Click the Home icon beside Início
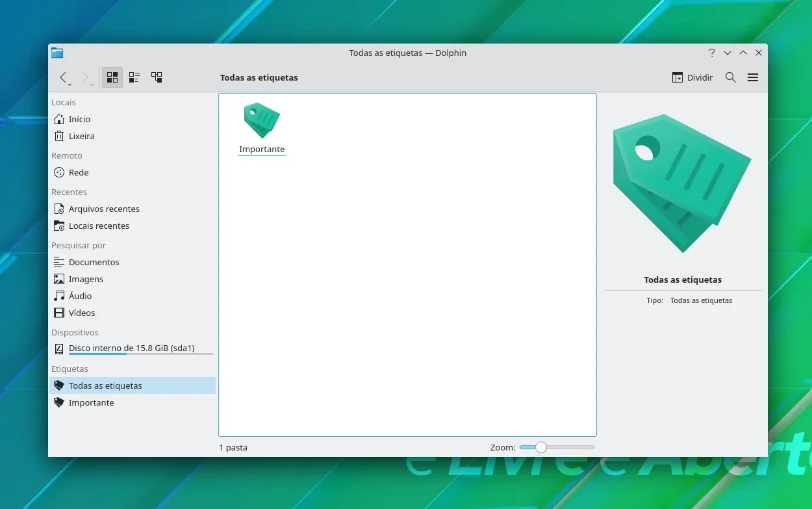This screenshot has width=812, height=509. click(59, 119)
